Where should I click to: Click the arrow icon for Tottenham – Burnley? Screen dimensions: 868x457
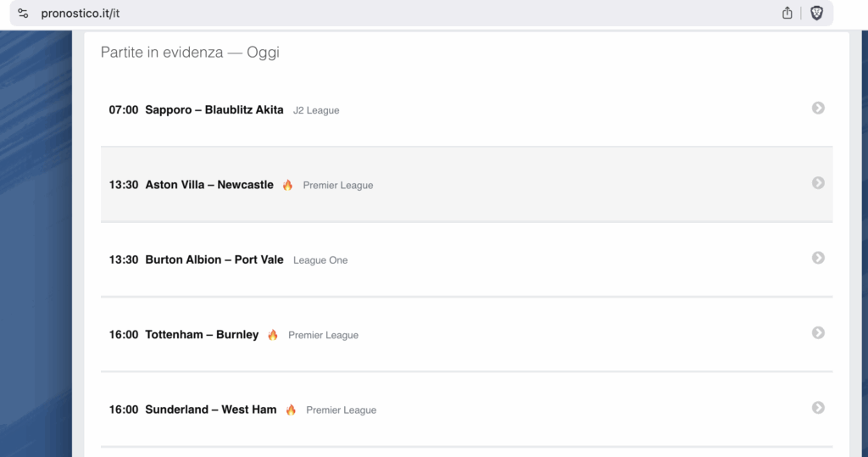[818, 332]
